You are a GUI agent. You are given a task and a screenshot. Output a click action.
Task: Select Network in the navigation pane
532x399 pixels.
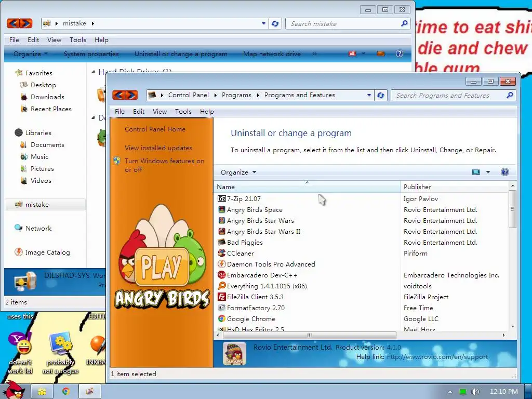pos(38,229)
